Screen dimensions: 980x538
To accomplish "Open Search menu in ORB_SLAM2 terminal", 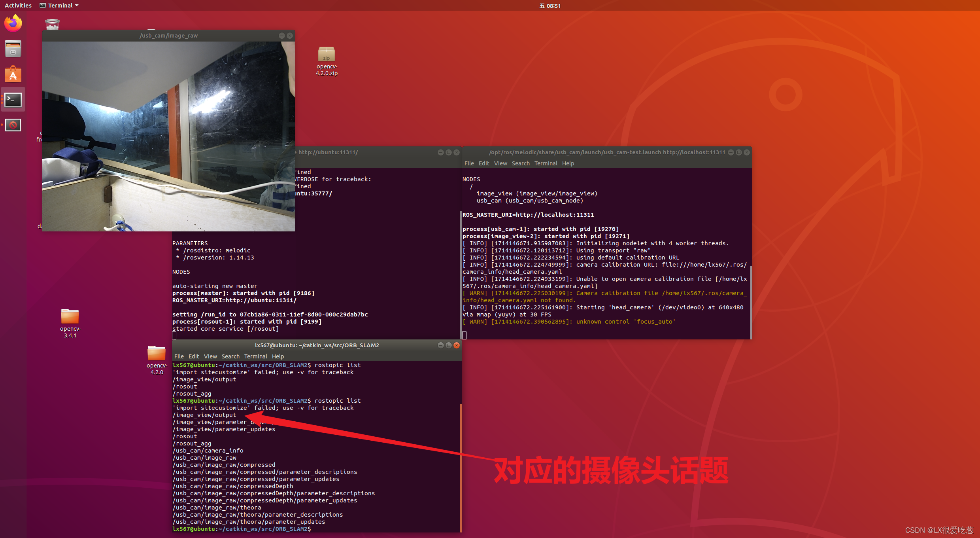I will click(x=230, y=356).
